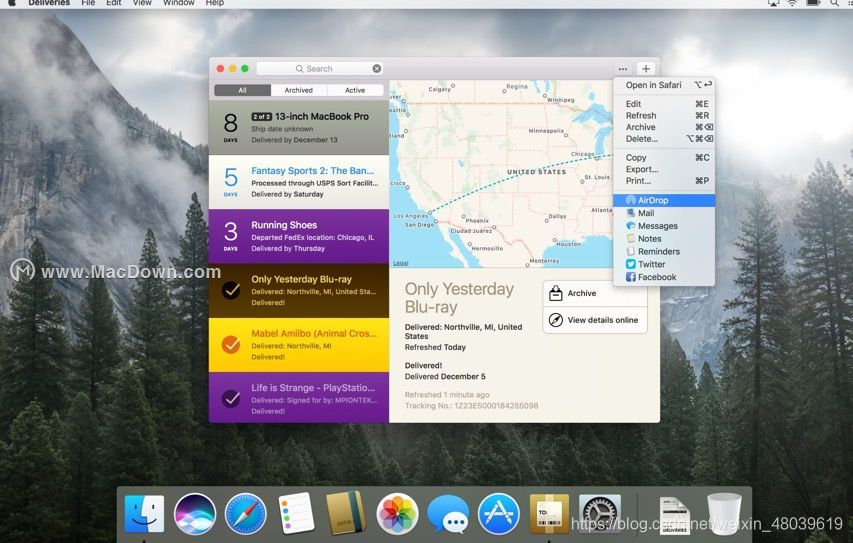Click inside the Search field

pos(320,69)
